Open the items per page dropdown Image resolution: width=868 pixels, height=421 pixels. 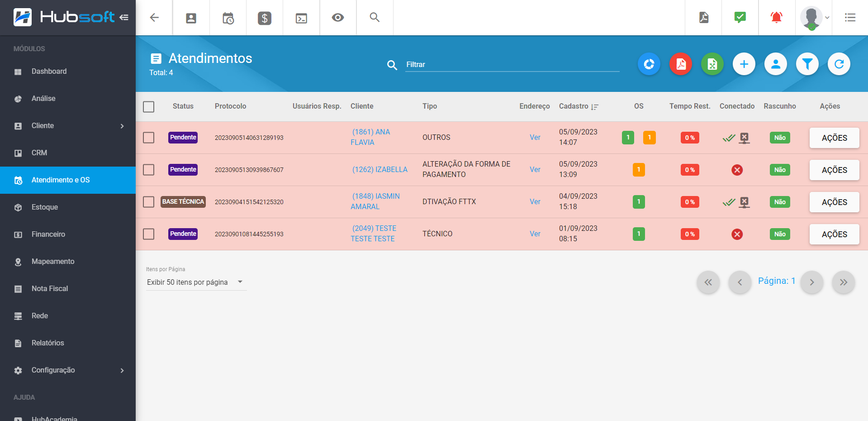196,282
